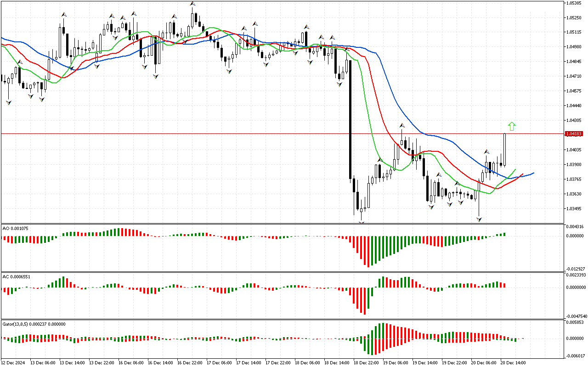The height and width of the screenshot is (368, 588).
Task: Select the 1.03630 price level label
Action: click(574, 194)
